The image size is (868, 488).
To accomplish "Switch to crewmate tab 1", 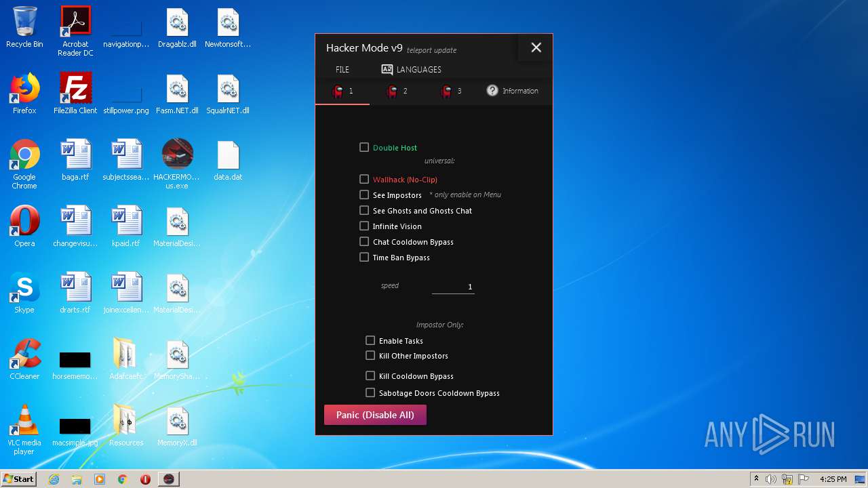I will click(342, 91).
